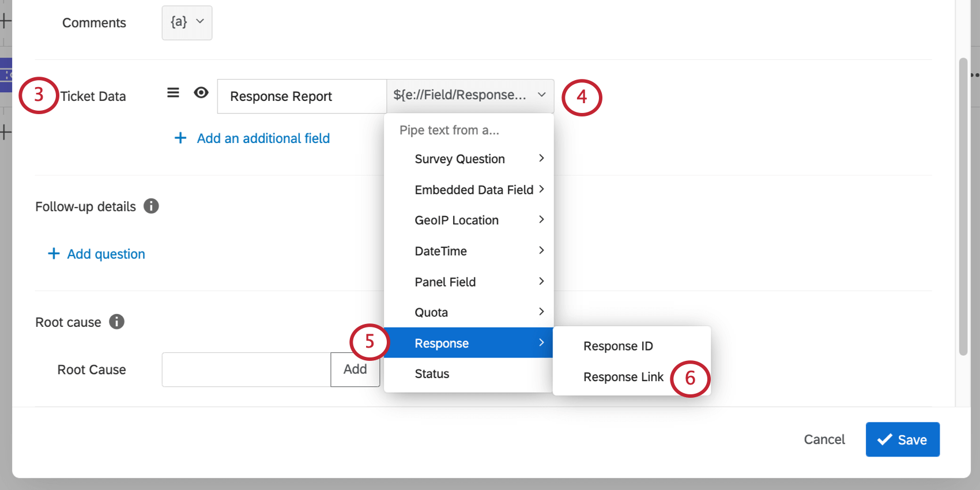
Task: Click the drag handle icon beside Ticket Data
Action: point(173,93)
